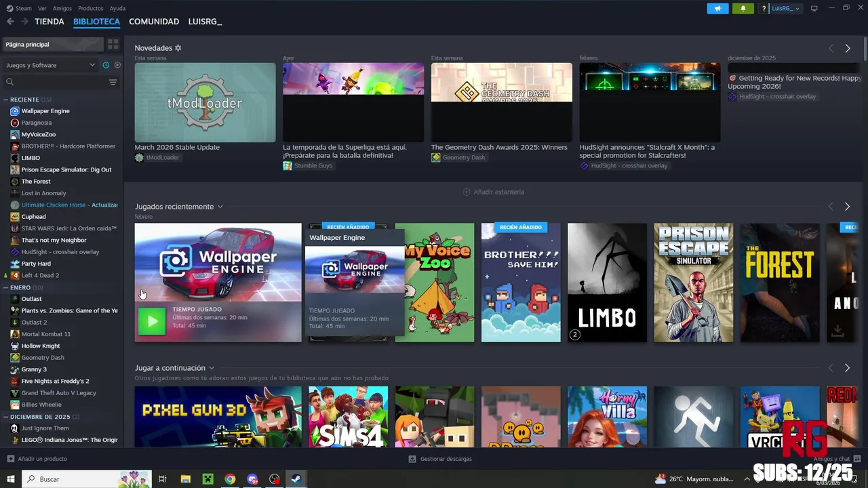Screen dimensions: 868x488
Task: Click the Cuphead icon in sidebar
Action: point(15,217)
